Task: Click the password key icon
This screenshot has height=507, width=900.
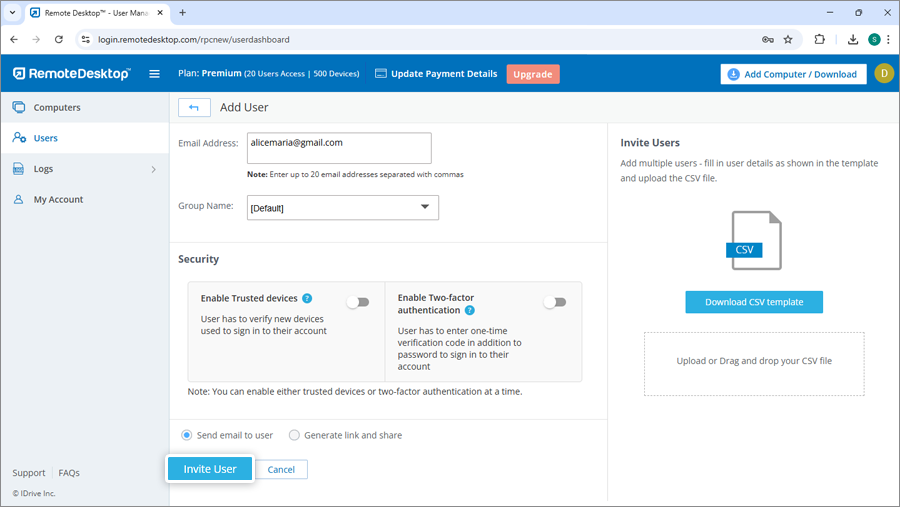Action: click(x=767, y=40)
